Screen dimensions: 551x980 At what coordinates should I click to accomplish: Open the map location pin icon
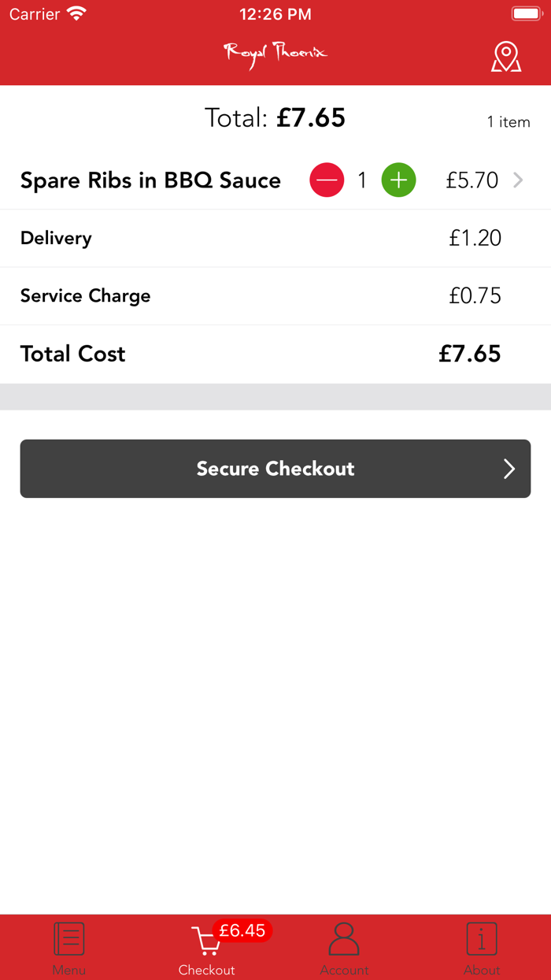pos(506,57)
